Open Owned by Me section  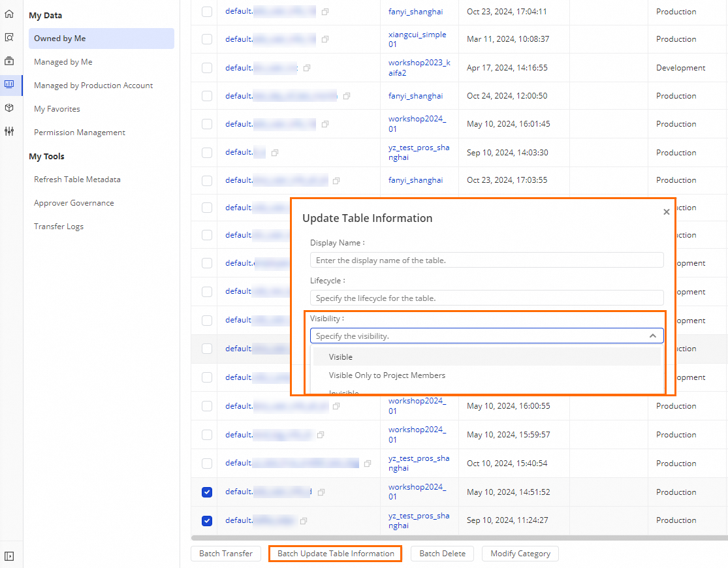(101, 39)
